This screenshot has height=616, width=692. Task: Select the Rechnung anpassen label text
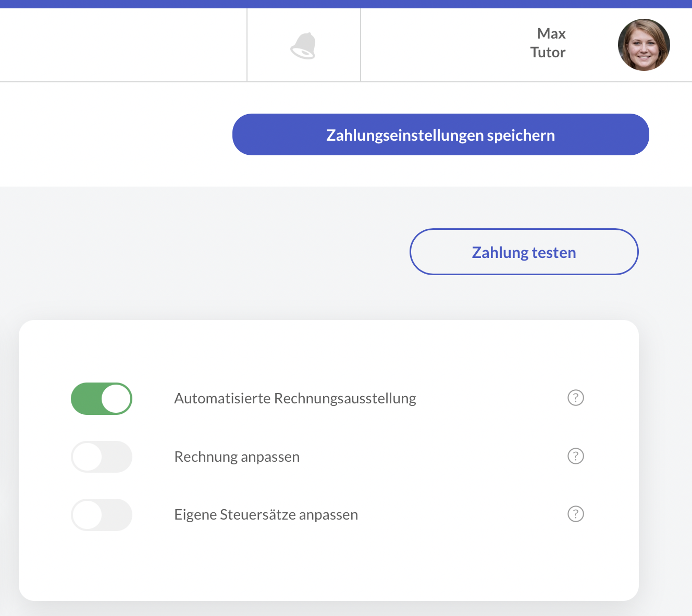[237, 457]
